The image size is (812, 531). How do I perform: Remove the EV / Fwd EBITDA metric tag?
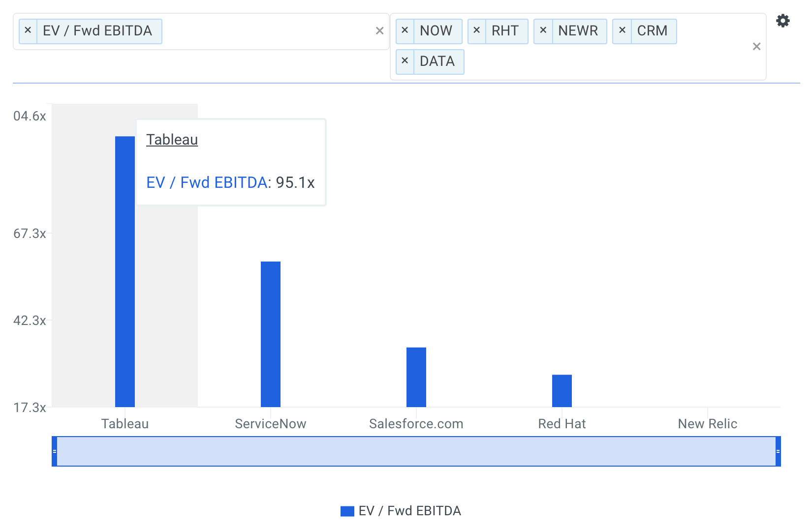(28, 31)
